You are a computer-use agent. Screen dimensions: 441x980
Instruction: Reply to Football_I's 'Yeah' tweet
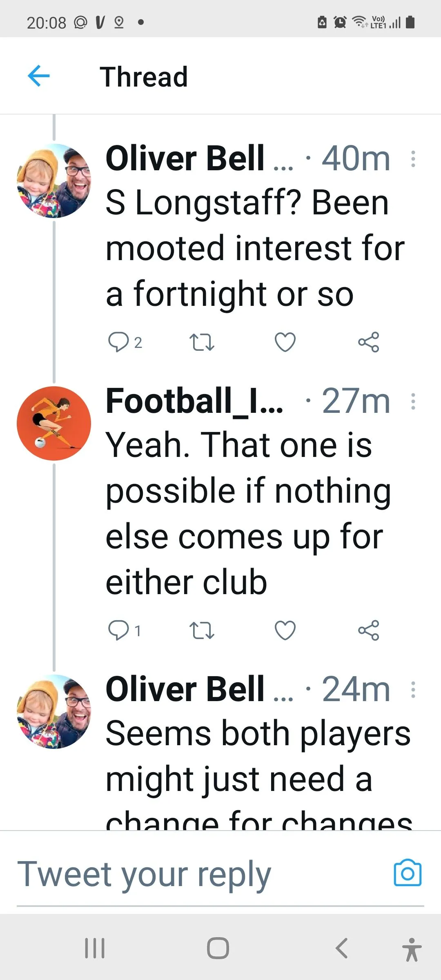[x=118, y=630]
